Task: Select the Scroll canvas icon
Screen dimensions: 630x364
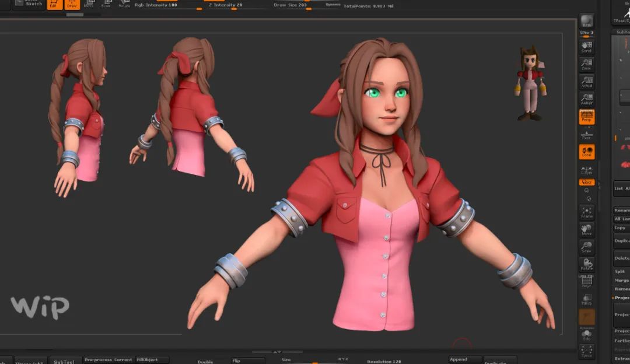Action: tap(587, 47)
